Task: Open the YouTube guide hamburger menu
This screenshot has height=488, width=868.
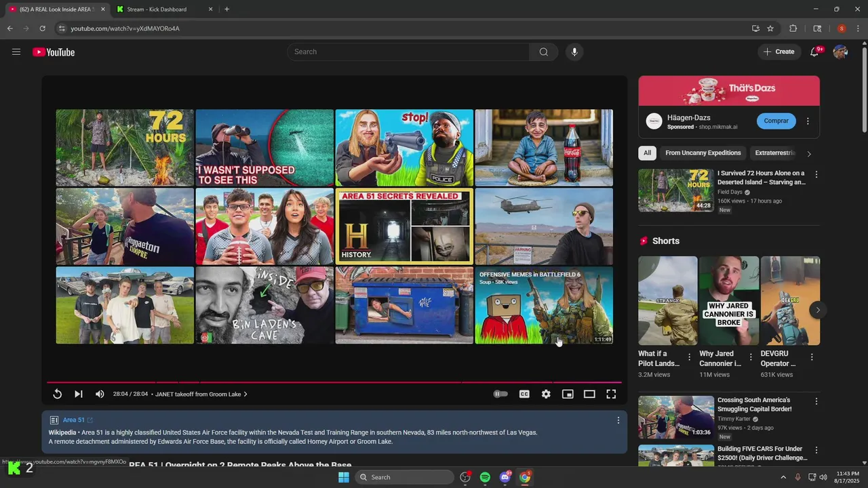Action: click(x=16, y=52)
